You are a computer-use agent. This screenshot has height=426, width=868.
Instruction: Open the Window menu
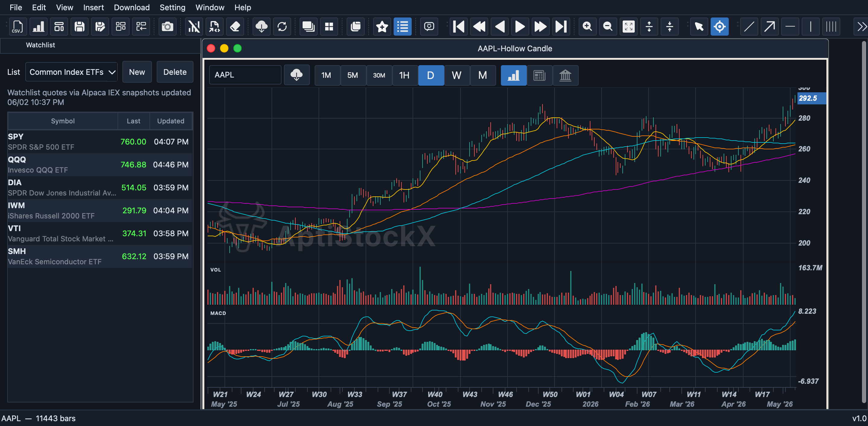[209, 7]
